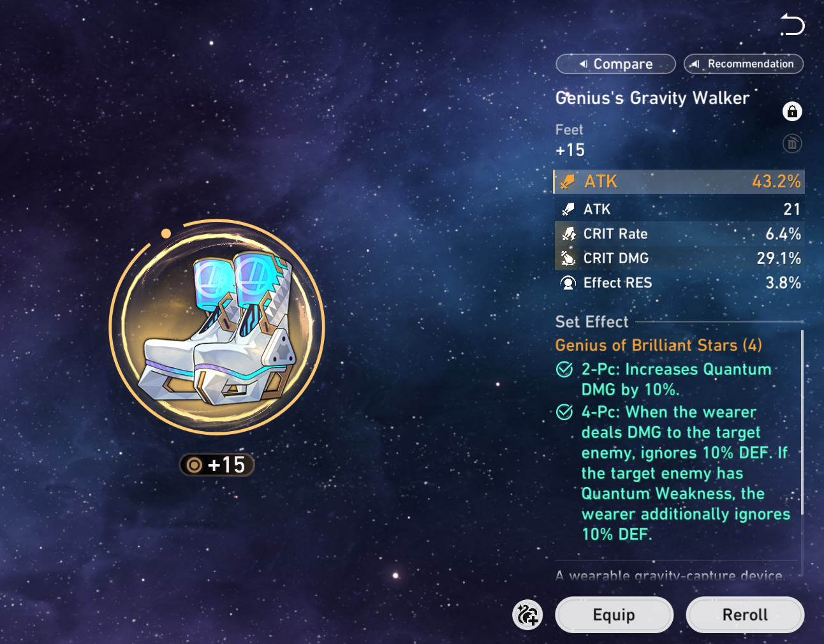Select the ATK 43.2% main stat row
Screen dimensions: 824x644
679,182
